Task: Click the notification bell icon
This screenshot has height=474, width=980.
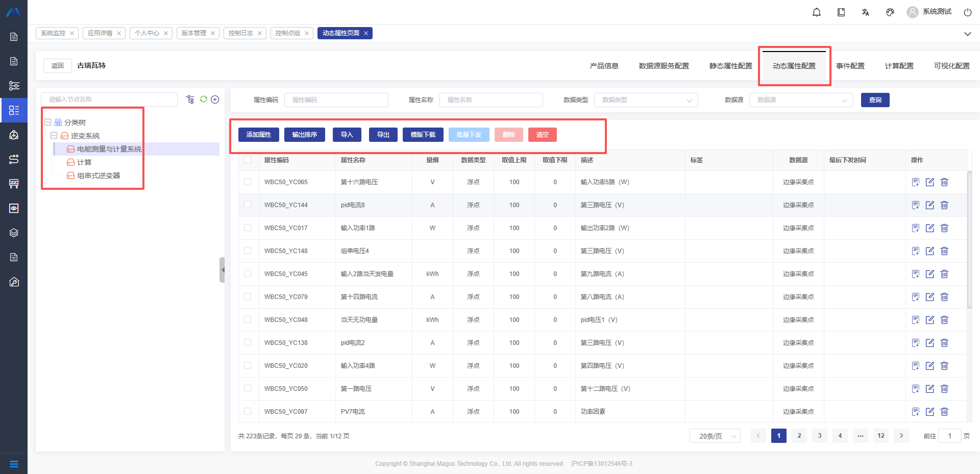Action: (x=817, y=12)
